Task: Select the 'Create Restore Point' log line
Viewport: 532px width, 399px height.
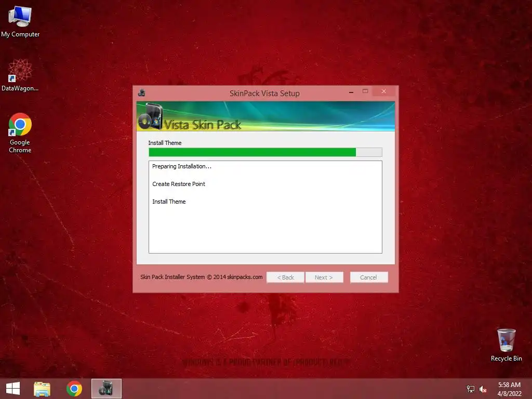Action: tap(179, 184)
